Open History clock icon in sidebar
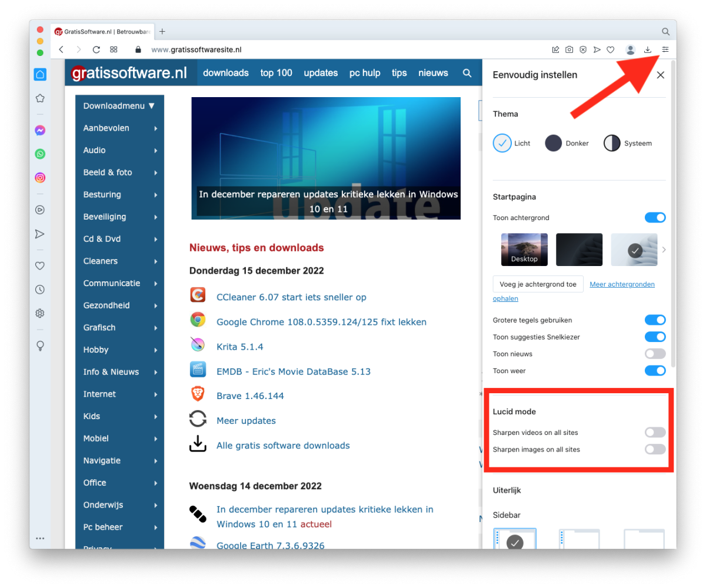 click(40, 290)
